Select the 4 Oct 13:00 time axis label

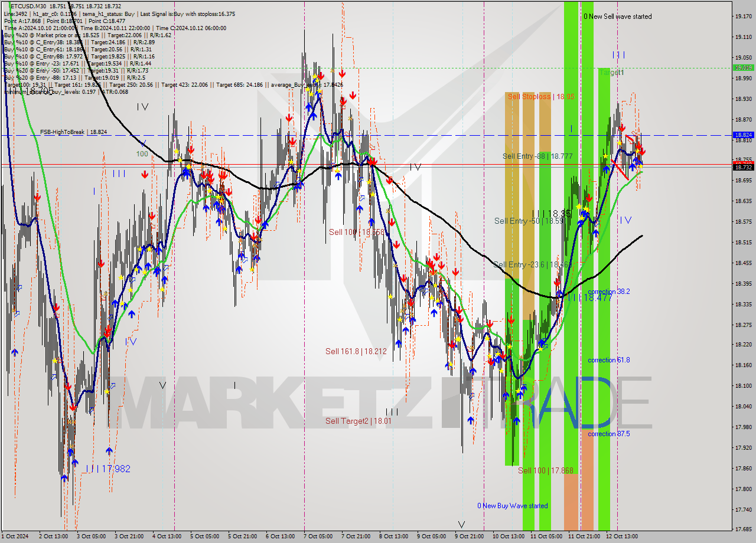click(167, 537)
